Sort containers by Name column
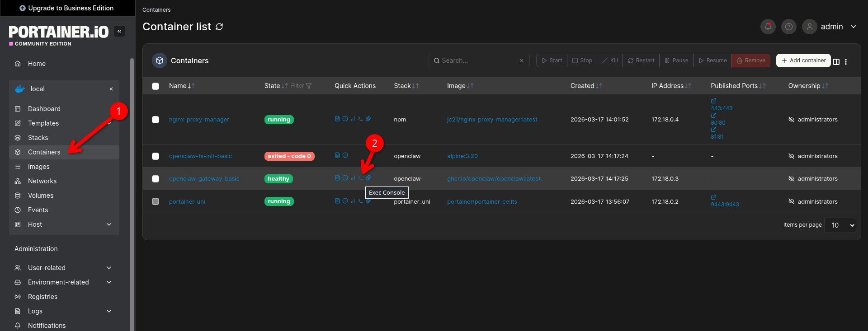The image size is (868, 331). [x=182, y=86]
